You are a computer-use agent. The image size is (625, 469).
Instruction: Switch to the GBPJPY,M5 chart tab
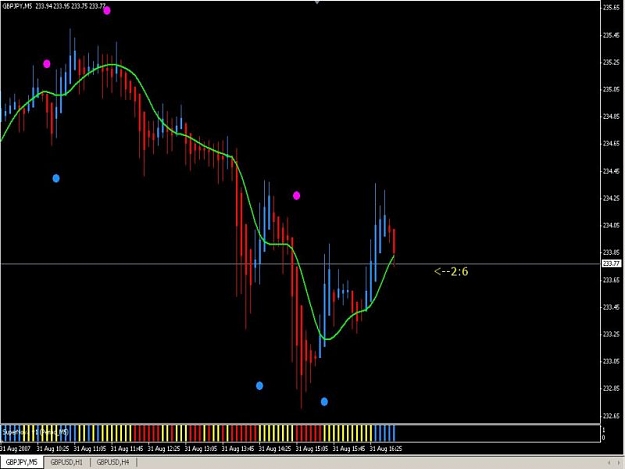click(x=22, y=462)
